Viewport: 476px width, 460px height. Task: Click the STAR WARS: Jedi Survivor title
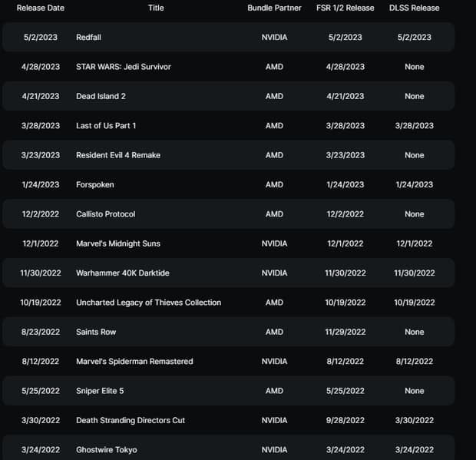pos(123,67)
